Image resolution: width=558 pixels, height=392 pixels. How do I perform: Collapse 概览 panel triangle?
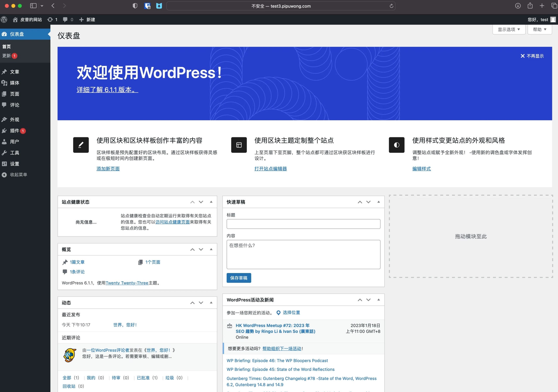coord(211,249)
